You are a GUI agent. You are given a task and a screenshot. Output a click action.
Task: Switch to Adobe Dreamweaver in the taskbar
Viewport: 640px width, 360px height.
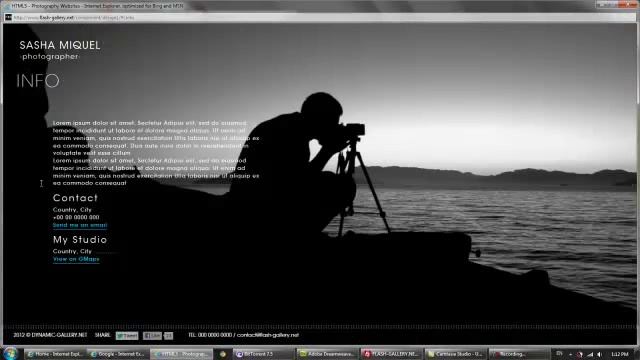tap(327, 354)
